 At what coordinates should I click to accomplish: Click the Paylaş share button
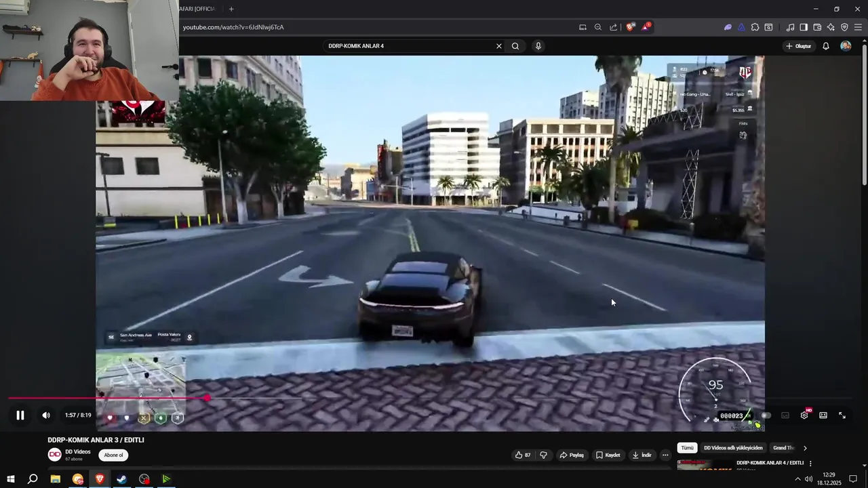[572, 455]
